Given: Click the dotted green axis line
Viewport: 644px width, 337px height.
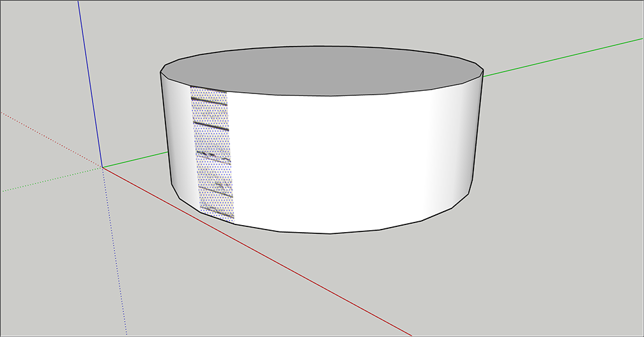Looking at the screenshot, I should [51, 179].
